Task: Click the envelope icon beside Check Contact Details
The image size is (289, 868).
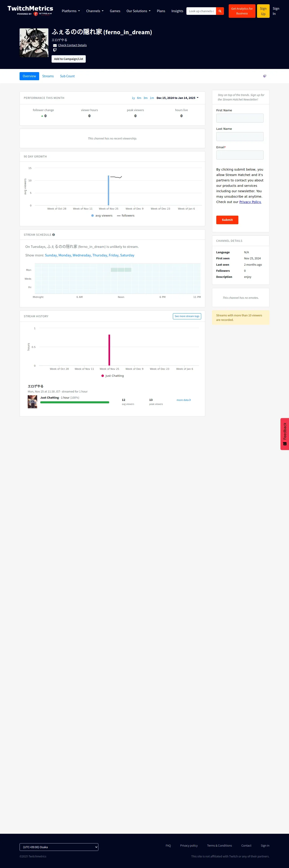Action: [55, 46]
